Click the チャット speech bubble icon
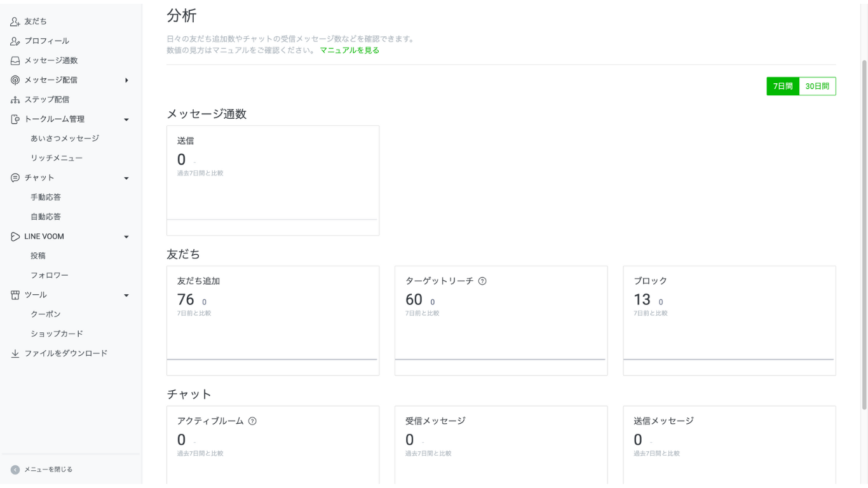 pos(15,178)
